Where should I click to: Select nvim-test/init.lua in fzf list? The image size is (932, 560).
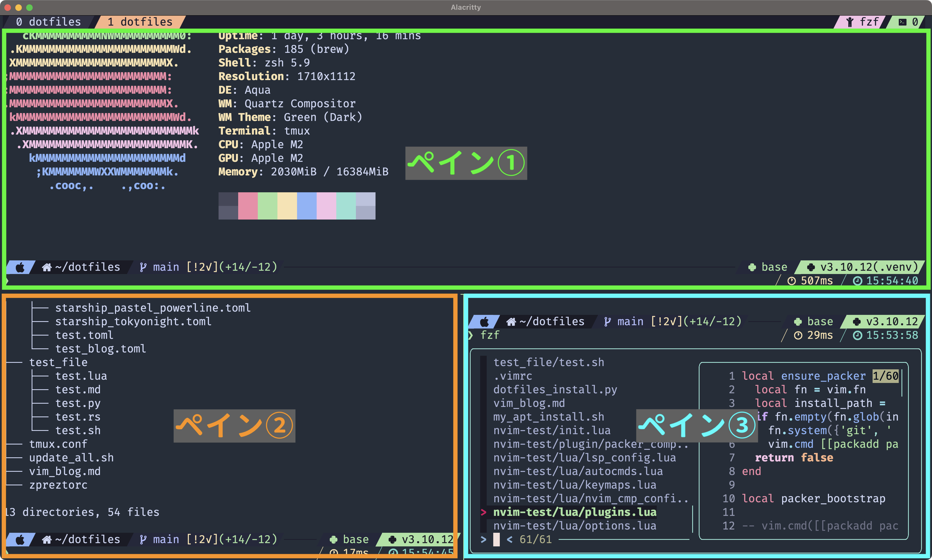click(552, 430)
